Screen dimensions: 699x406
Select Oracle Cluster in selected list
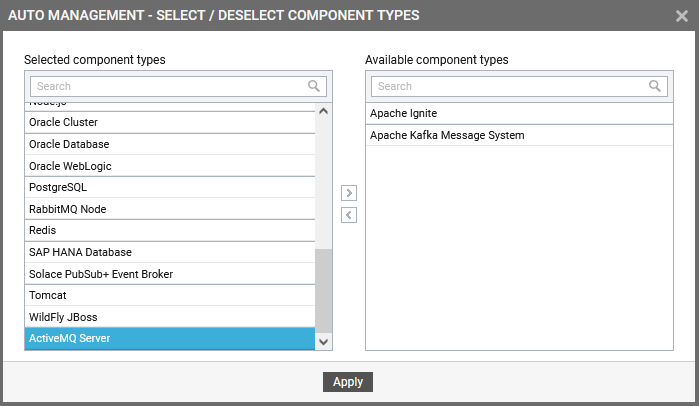pos(170,122)
